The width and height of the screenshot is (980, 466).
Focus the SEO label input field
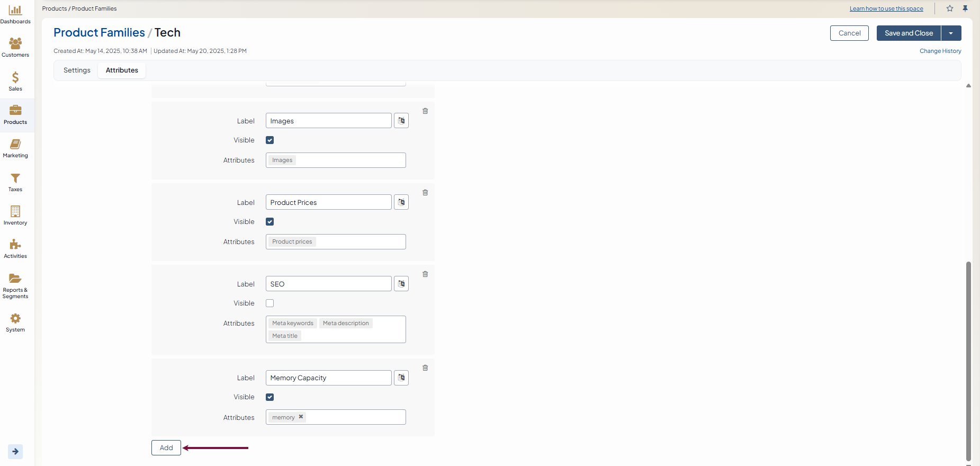coord(329,284)
